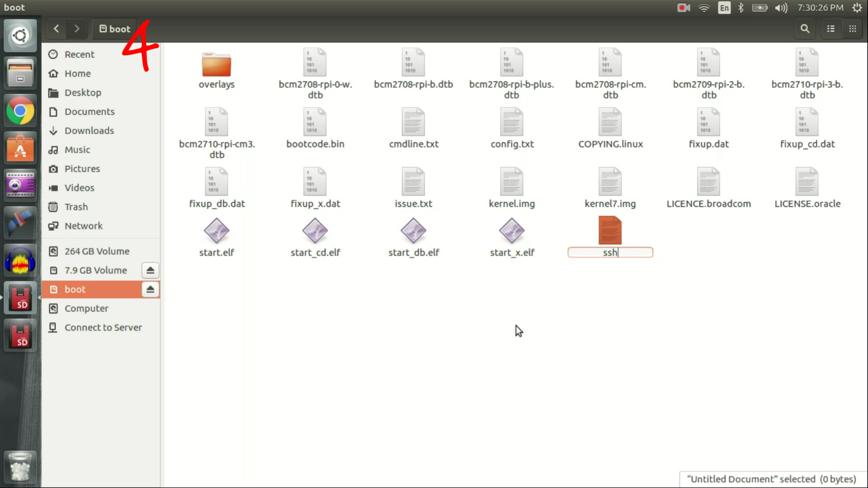Open Ubuntu Software Center from the dock
This screenshot has width=868, height=488.
point(20,149)
